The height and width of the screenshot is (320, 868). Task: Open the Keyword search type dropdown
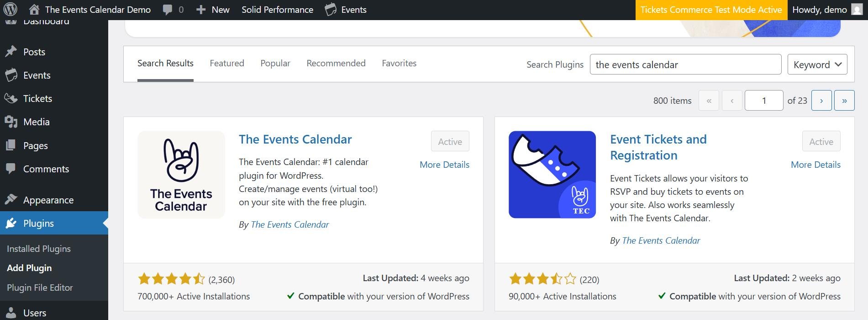[817, 64]
